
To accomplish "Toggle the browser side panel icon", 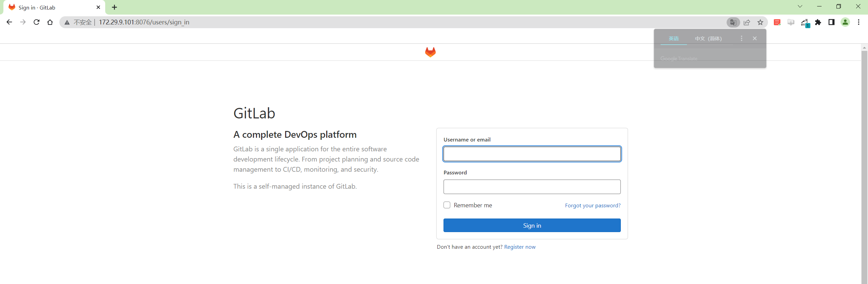I will 831,22.
